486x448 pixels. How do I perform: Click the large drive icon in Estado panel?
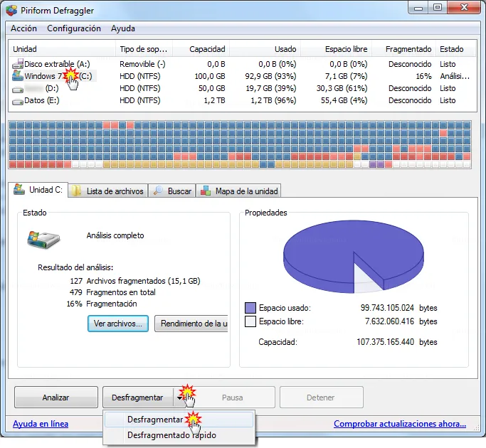point(43,240)
